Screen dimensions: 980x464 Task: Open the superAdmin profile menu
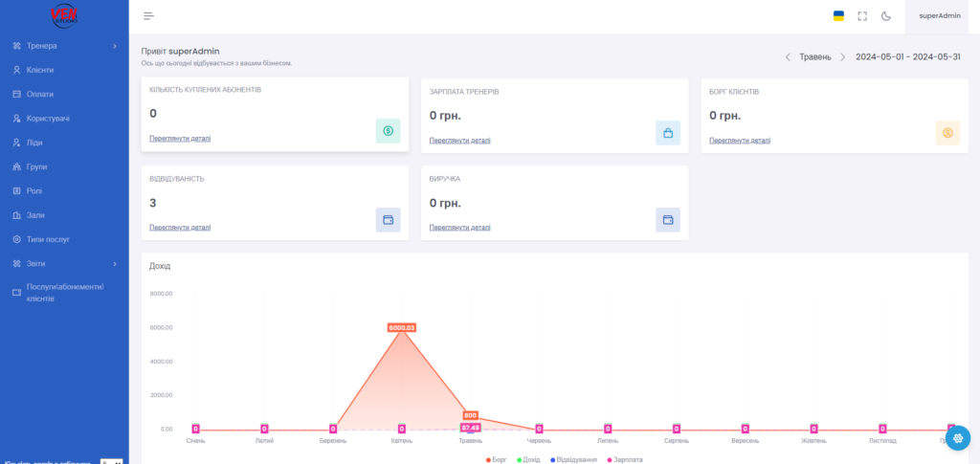940,16
